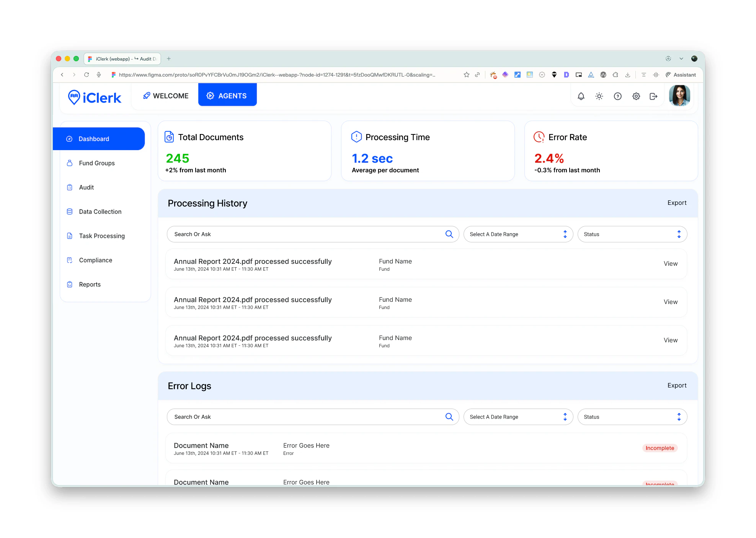Screen dimensions: 756x538
Task: Switch to the WELCOME tab
Action: pos(165,96)
